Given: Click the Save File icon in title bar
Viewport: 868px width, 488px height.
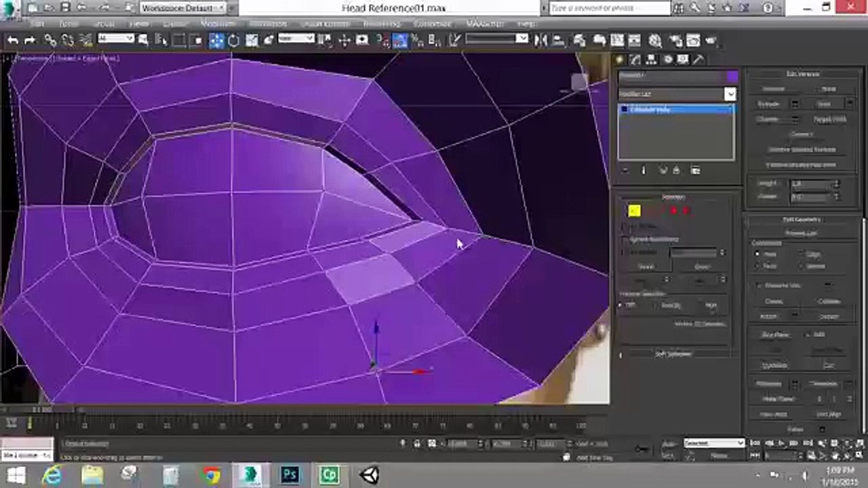Looking at the screenshot, I should tap(65, 7).
